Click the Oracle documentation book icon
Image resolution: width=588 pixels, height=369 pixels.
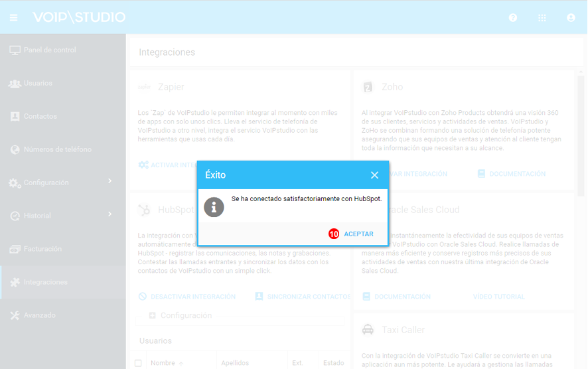pyautogui.click(x=366, y=297)
